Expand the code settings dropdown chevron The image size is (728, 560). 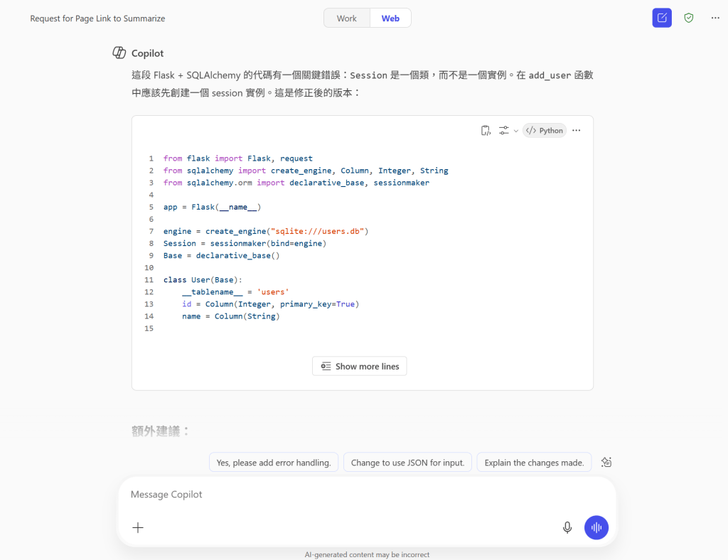[x=516, y=131]
